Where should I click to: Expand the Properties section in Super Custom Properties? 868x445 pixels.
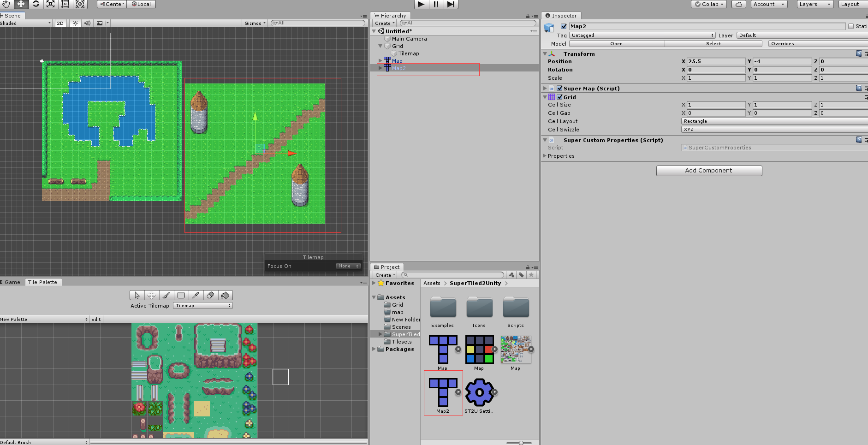click(x=545, y=156)
